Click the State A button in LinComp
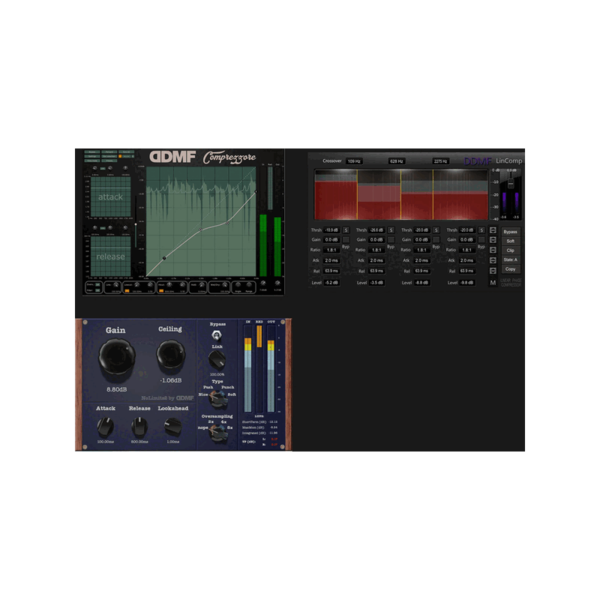 pos(510,260)
